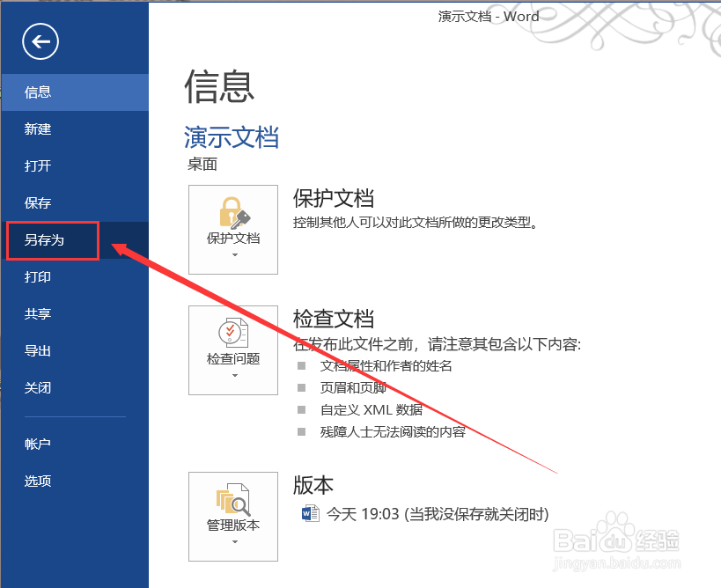Click the 检查问题 button label
This screenshot has height=588, width=721.
[x=233, y=358]
